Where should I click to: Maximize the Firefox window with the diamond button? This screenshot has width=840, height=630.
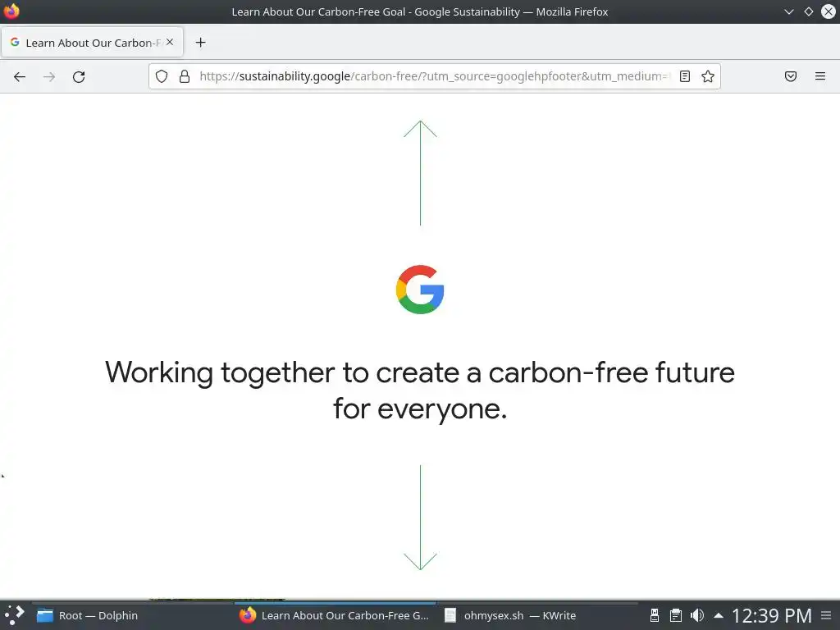(x=808, y=11)
